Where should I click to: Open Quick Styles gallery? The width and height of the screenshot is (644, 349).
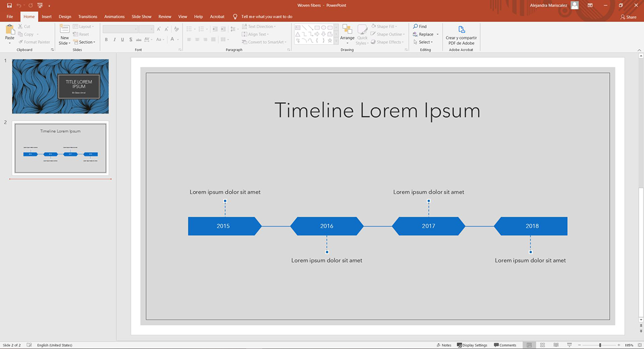click(x=362, y=34)
